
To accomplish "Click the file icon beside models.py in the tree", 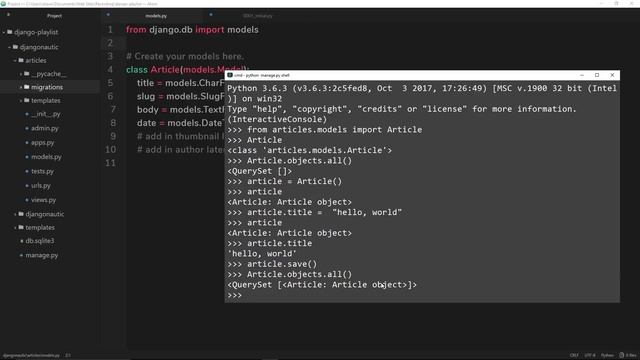I will (27, 157).
